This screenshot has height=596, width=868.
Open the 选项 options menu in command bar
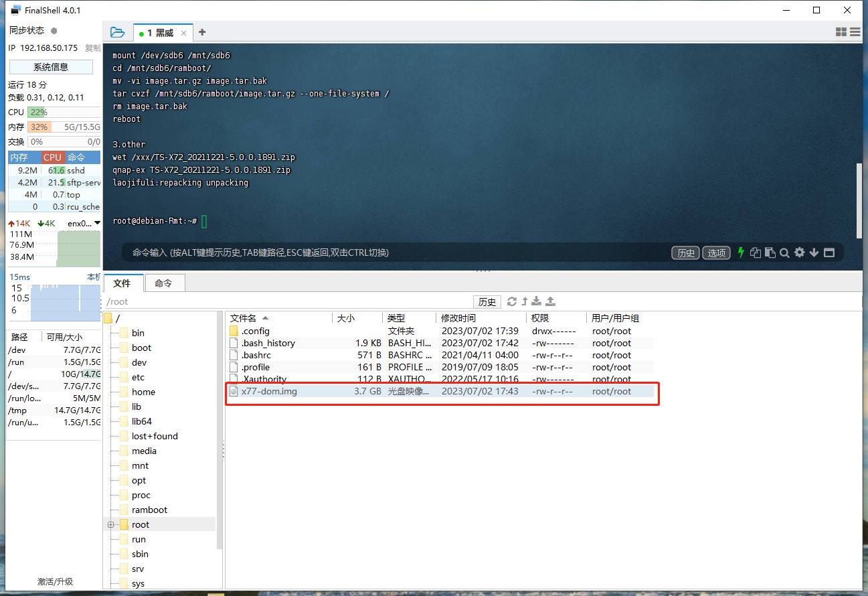pyautogui.click(x=717, y=252)
